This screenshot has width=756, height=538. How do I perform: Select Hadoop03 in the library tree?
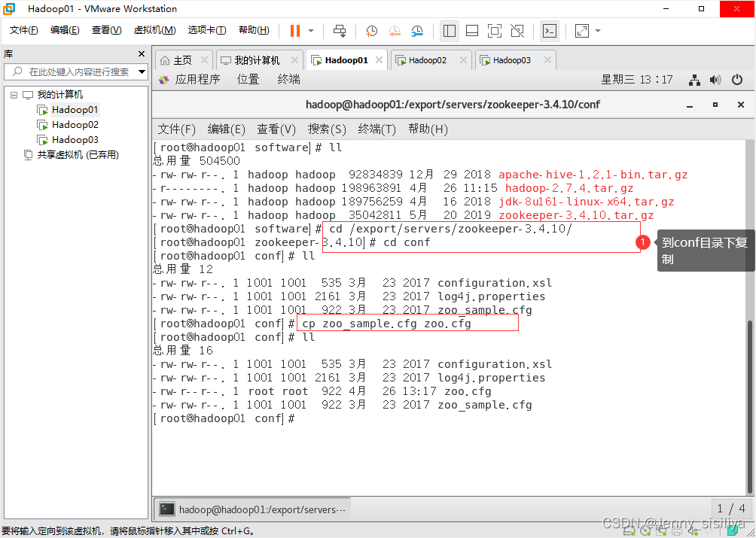pos(75,140)
